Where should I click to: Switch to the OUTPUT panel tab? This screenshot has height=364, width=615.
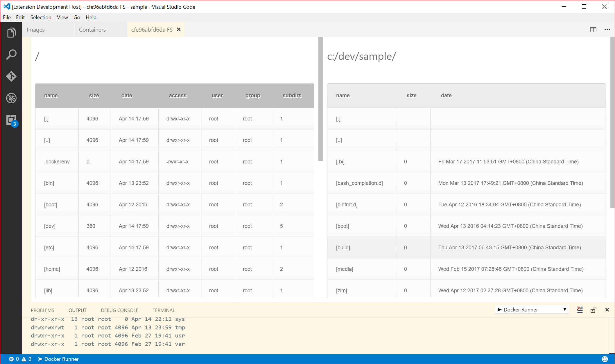point(78,310)
